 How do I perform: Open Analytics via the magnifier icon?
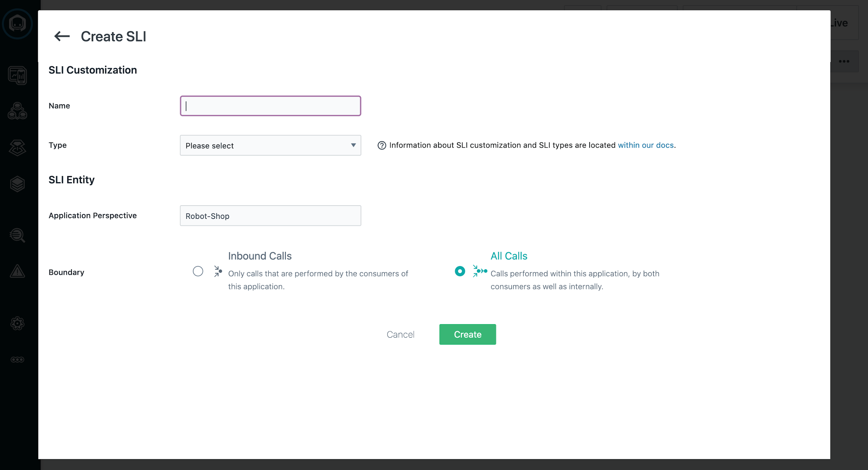(x=17, y=235)
